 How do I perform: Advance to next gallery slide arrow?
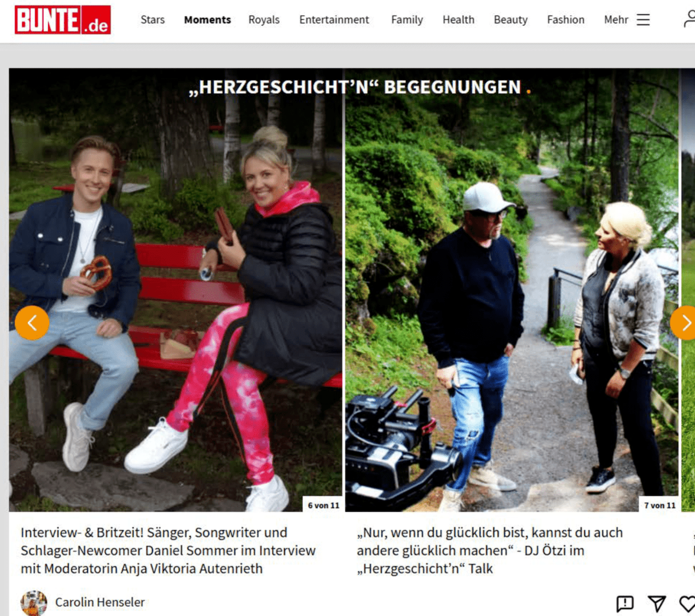coord(683,323)
